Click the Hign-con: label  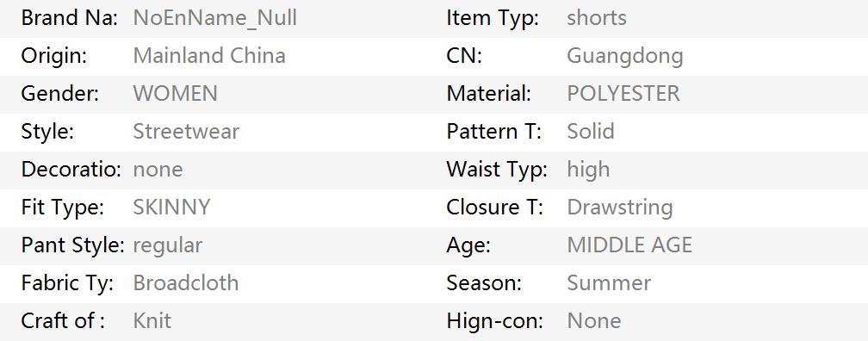[495, 320]
